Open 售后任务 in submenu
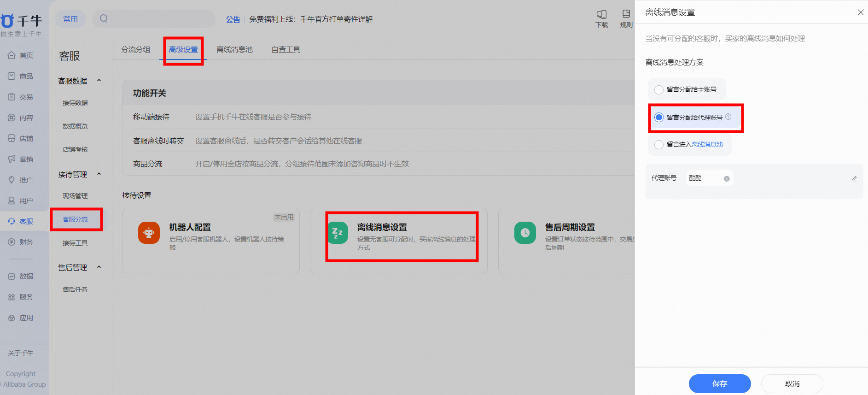 pos(75,289)
